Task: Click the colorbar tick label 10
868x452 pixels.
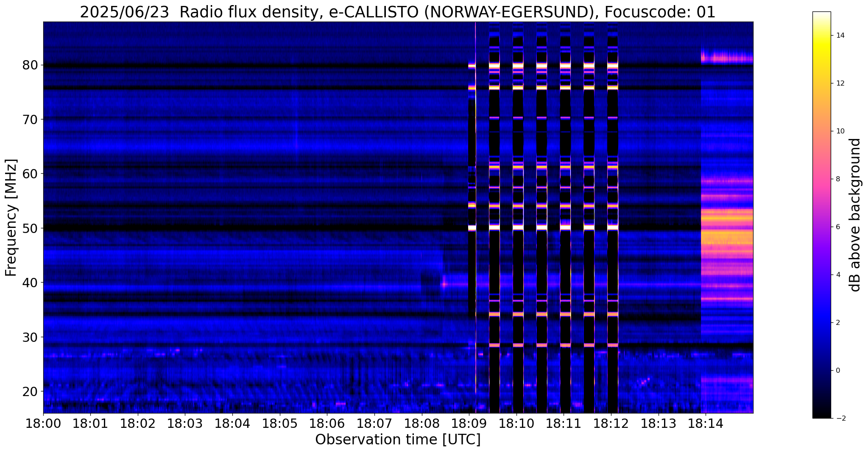Action: click(x=840, y=131)
